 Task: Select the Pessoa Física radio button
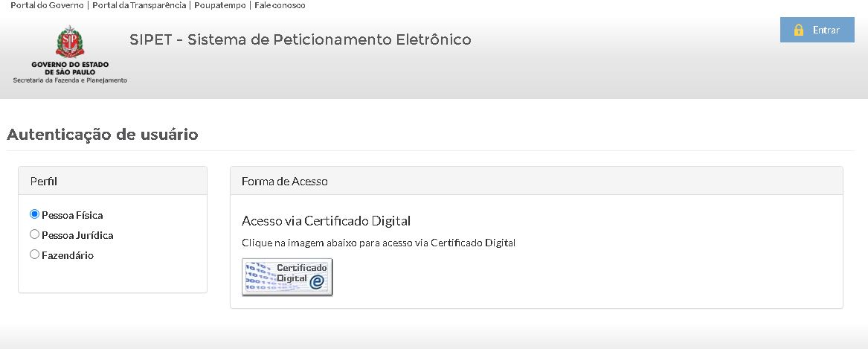tap(34, 214)
